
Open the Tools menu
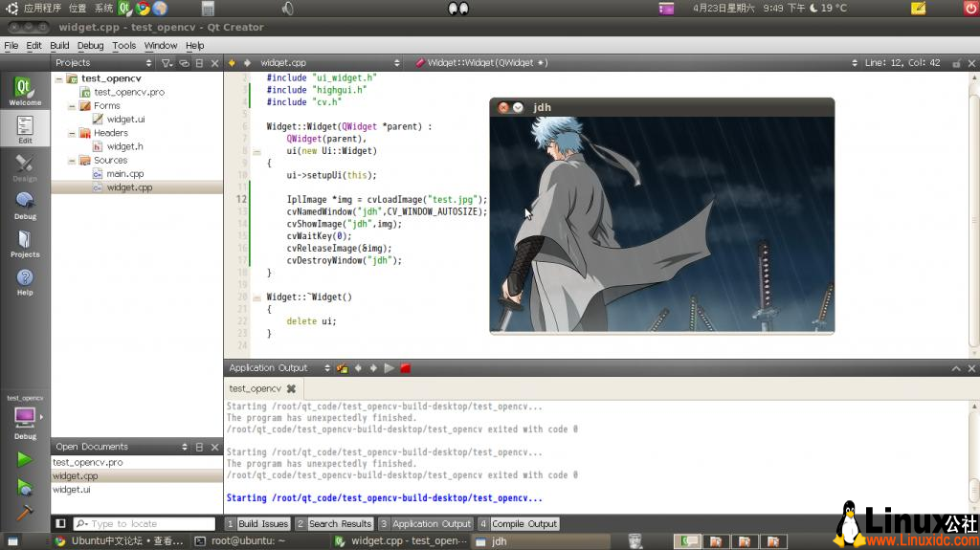tap(123, 46)
